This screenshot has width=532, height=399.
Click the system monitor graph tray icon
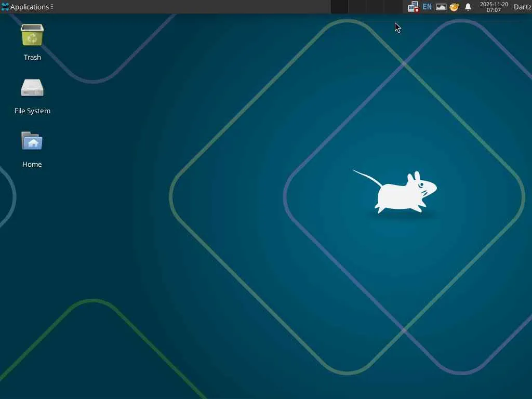(441, 7)
